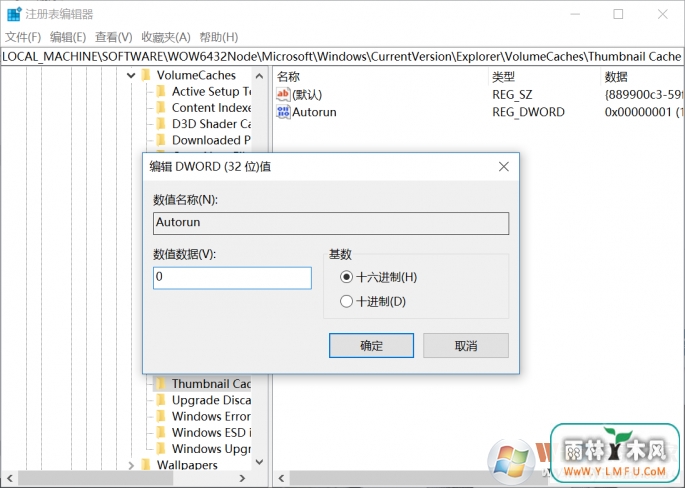The image size is (685, 488).
Task: Select the Thumbnail Cac tree item text
Action: point(211,384)
